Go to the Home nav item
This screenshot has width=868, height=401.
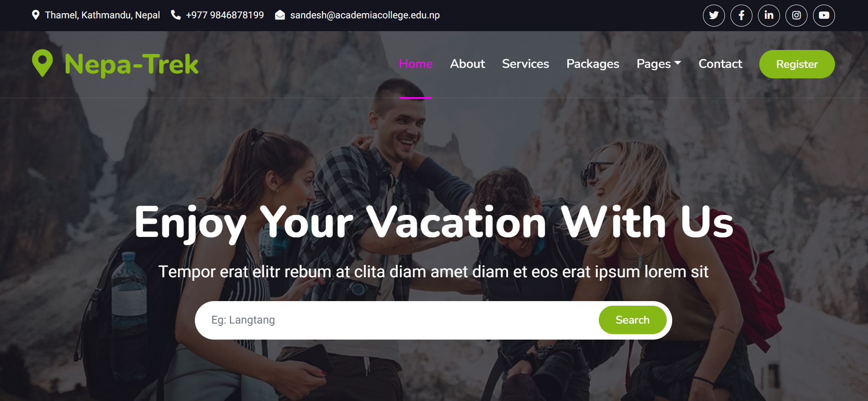click(415, 64)
